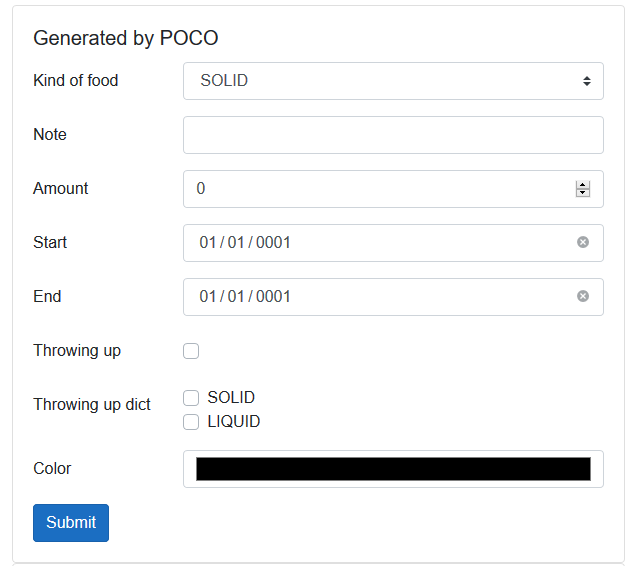Select the year segment of End date
Viewport: 639px width, 566px height.
coord(273,297)
